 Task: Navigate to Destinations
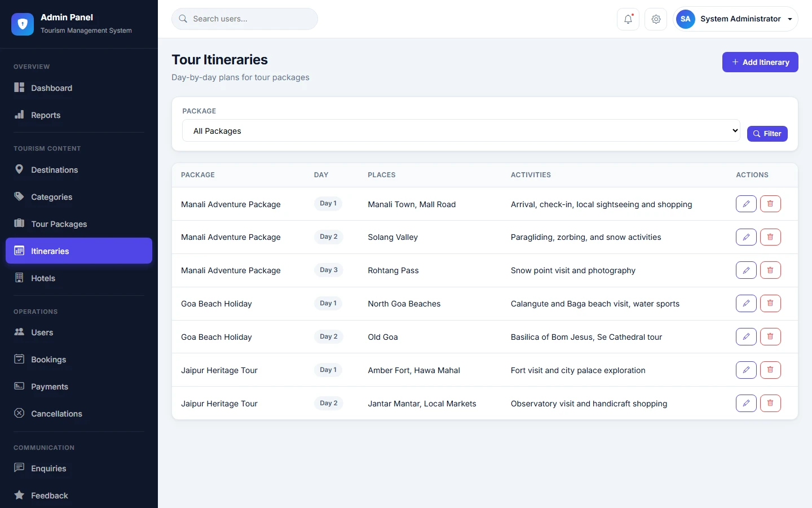click(x=79, y=170)
